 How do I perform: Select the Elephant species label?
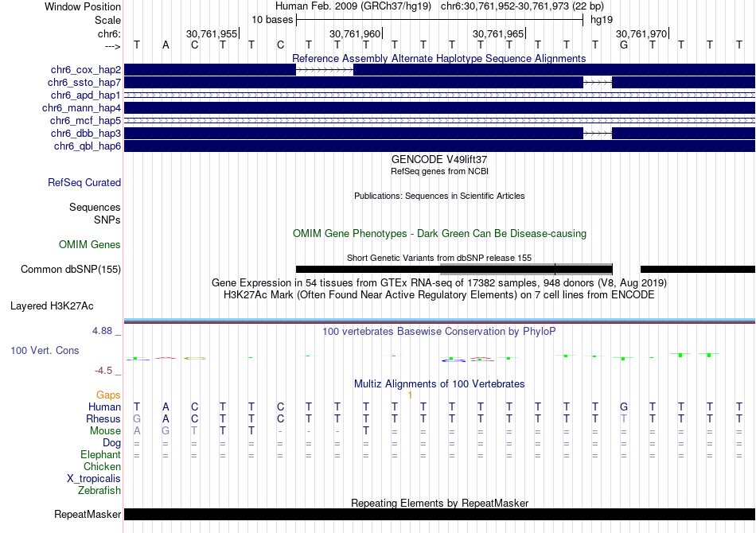[x=101, y=454]
